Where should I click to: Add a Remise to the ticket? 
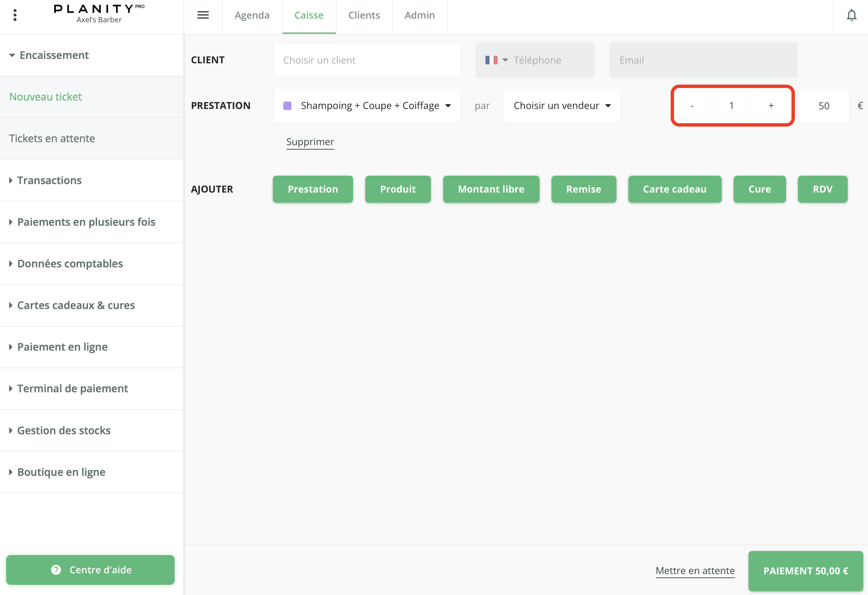tap(583, 190)
